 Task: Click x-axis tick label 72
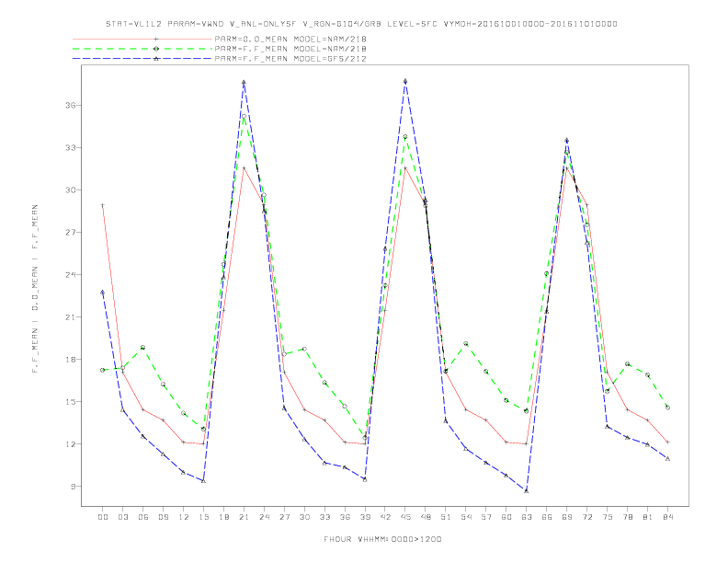tap(586, 517)
